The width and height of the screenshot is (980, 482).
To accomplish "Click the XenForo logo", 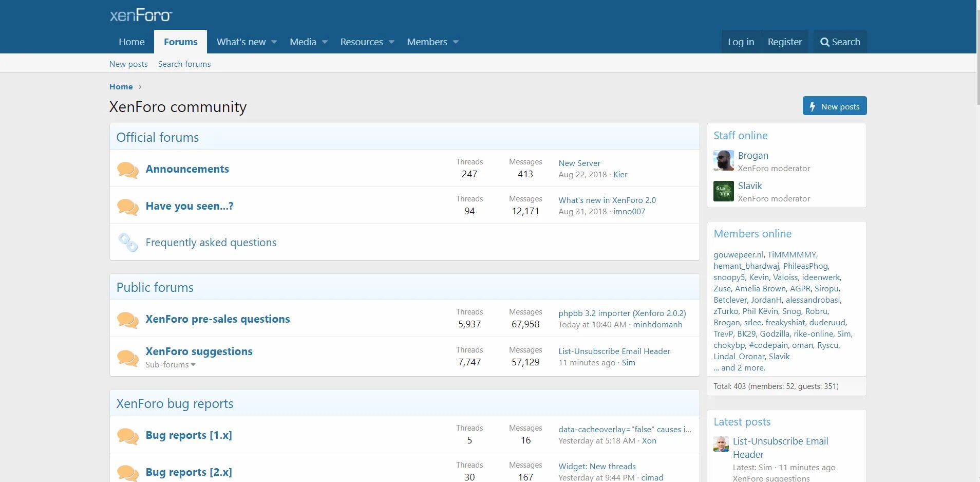I will [x=141, y=15].
